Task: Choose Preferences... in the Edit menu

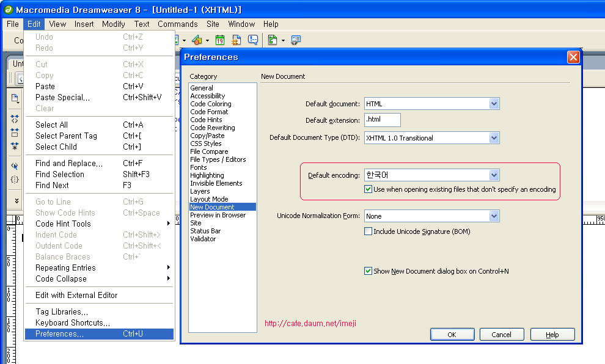Action: pyautogui.click(x=99, y=334)
